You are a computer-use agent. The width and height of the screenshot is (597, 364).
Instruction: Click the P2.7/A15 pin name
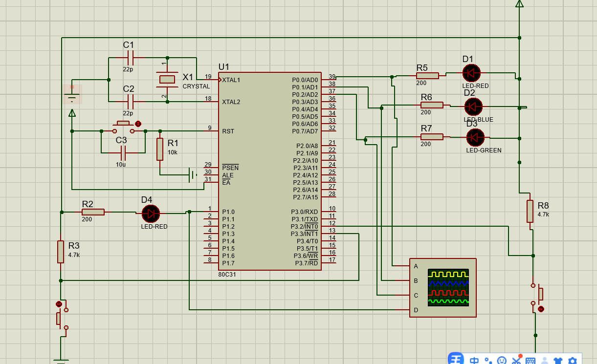[306, 197]
